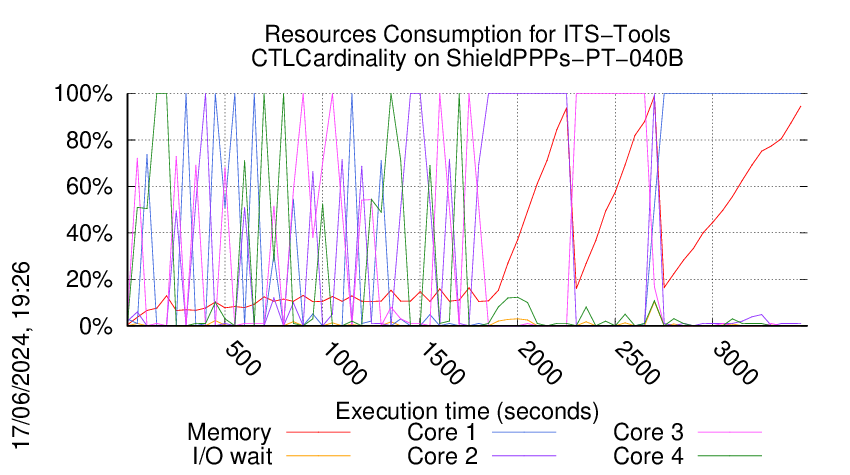Click the 40% y-axis label
850x475 pixels.
(x=89, y=234)
